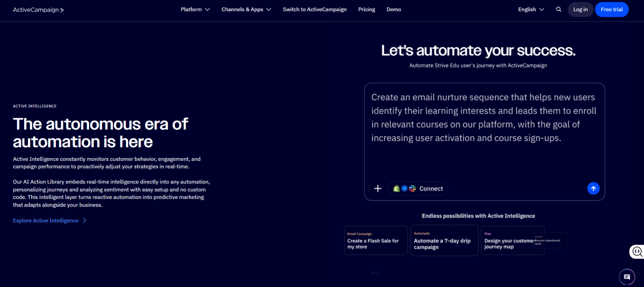Add attachment with the plus icon
Image resolution: width=644 pixels, height=287 pixels.
pos(378,188)
